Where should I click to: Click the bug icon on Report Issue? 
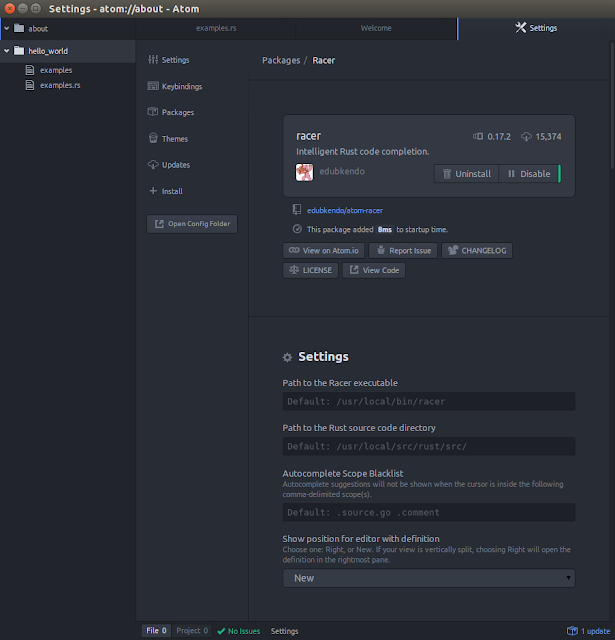381,250
